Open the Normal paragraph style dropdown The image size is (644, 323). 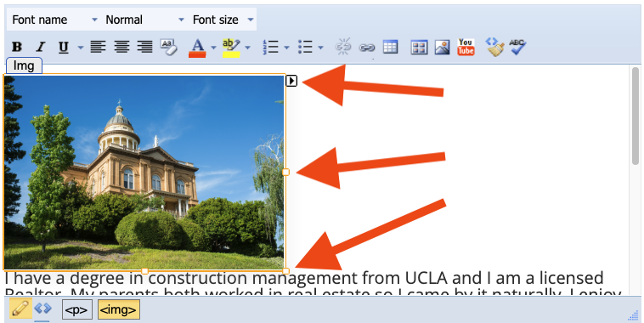point(144,20)
